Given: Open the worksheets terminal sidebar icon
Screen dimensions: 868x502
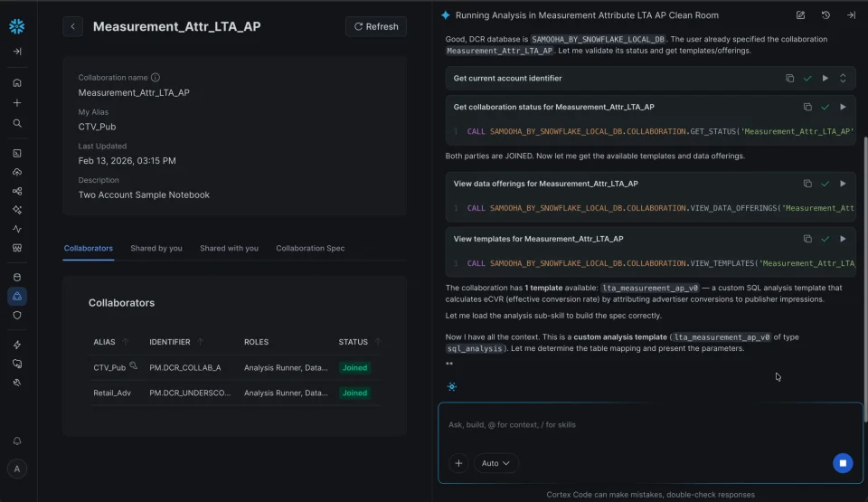Looking at the screenshot, I should [x=17, y=154].
